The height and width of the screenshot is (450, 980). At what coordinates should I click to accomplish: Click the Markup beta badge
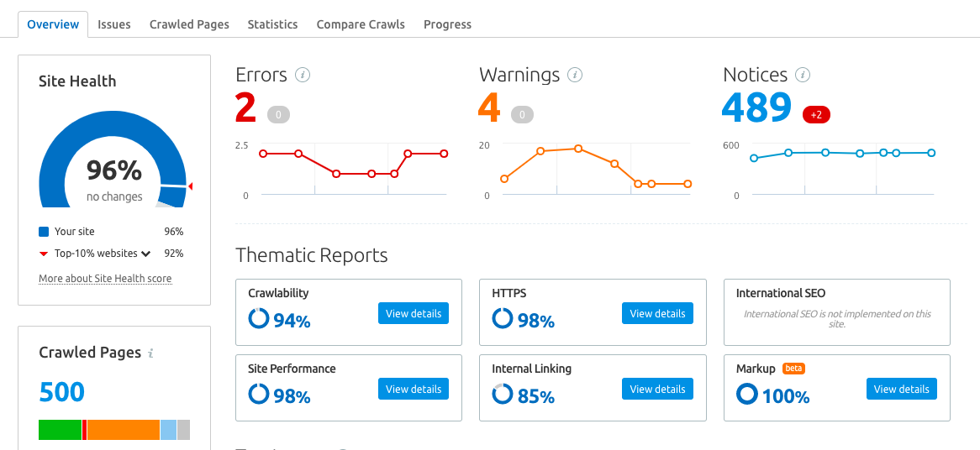[794, 369]
